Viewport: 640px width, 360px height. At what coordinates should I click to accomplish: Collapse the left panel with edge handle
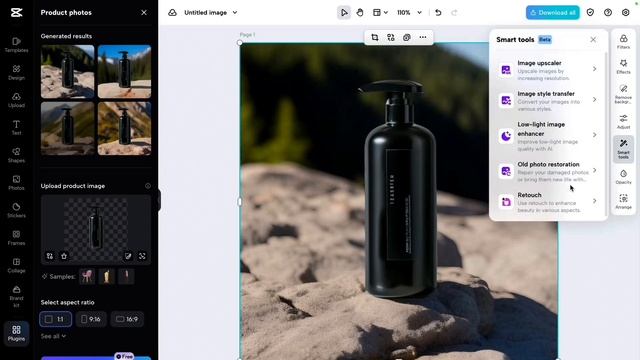(159, 200)
